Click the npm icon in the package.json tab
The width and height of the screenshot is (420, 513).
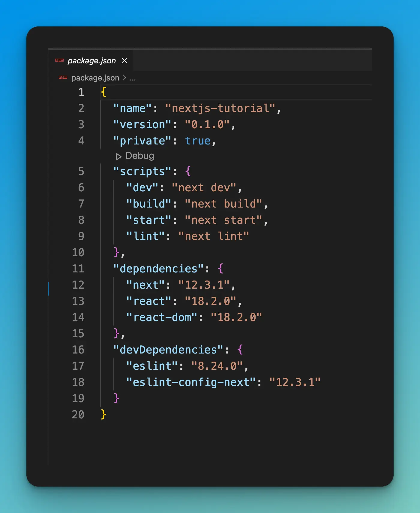tap(59, 60)
